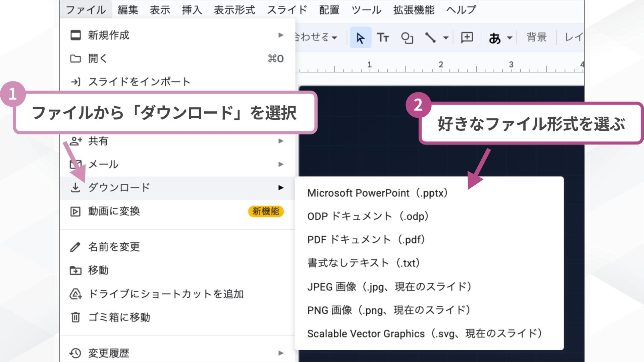Image resolution: width=644 pixels, height=362 pixels.
Task: Select Microsoft PowerPoint (.pptx) download format
Action: [x=377, y=193]
